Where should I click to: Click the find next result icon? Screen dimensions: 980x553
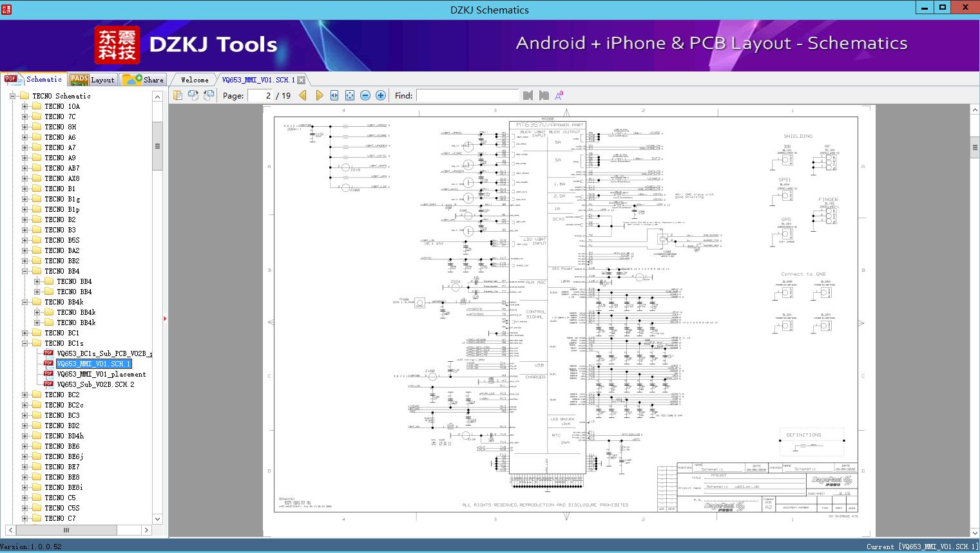tap(544, 95)
